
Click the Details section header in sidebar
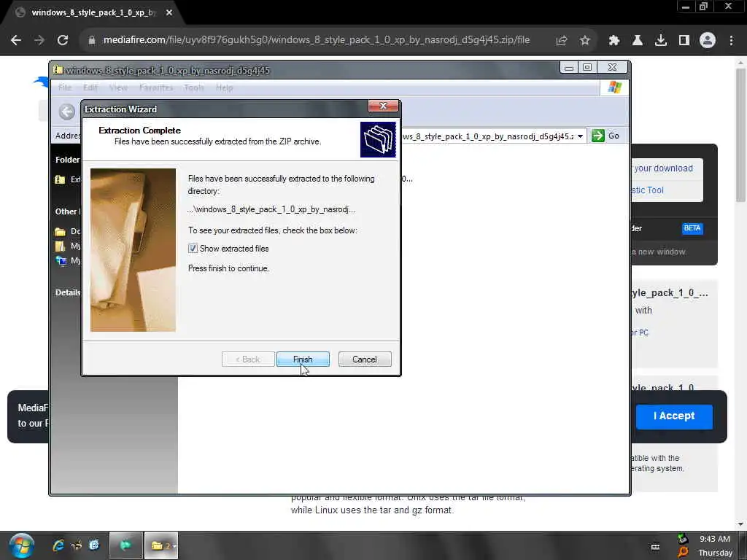click(x=68, y=292)
